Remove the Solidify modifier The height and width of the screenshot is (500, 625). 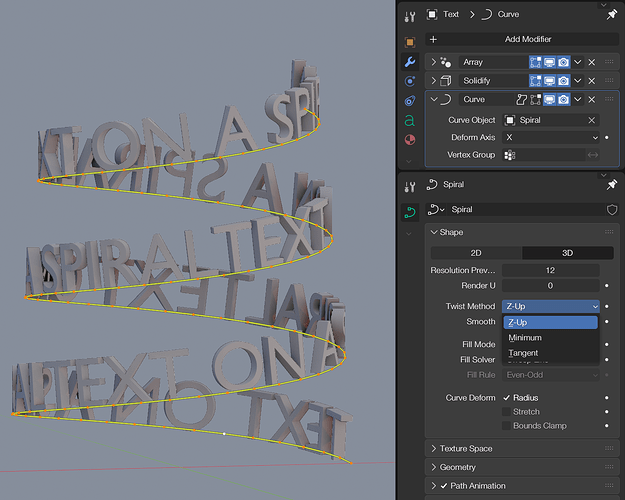pos(592,81)
